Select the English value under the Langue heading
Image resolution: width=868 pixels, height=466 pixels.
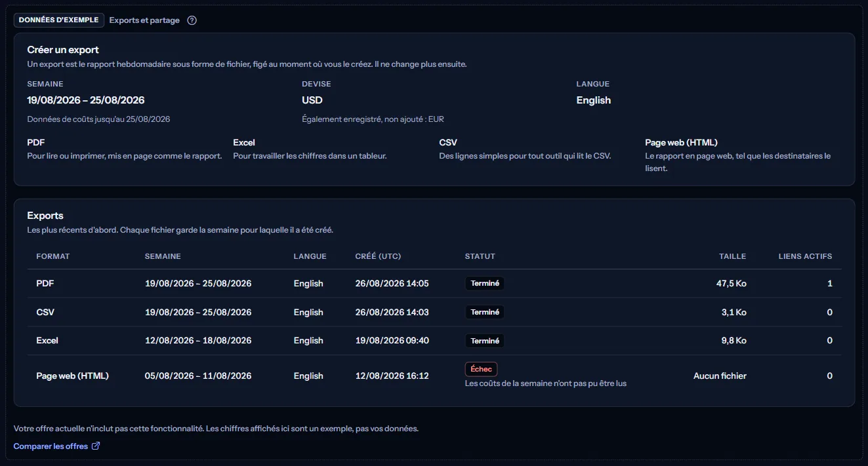(594, 100)
